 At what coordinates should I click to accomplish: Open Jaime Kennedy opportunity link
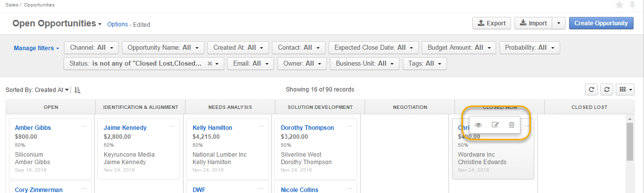coord(125,128)
